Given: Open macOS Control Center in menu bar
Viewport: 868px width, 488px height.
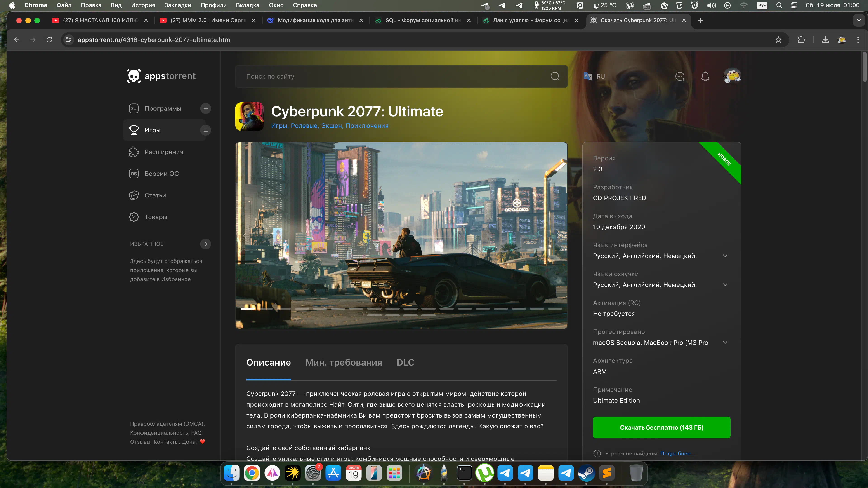Looking at the screenshot, I should click(794, 5).
